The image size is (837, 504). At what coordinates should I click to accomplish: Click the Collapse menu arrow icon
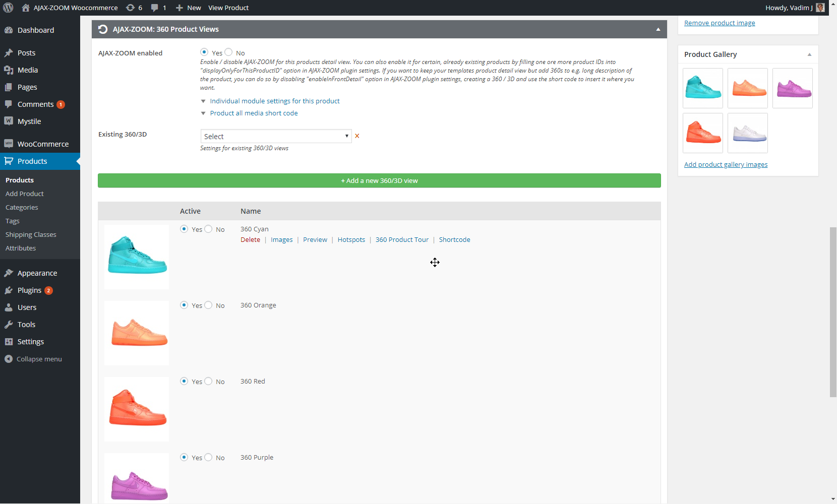[9, 359]
